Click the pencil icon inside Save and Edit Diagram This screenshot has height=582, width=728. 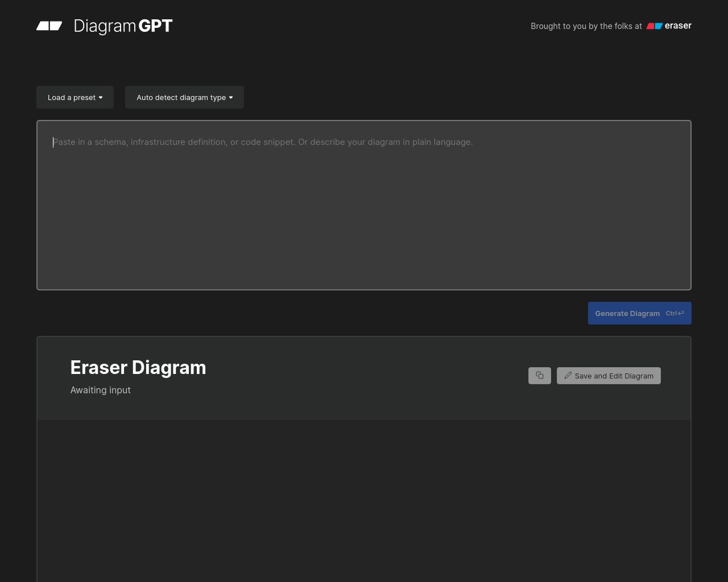tap(568, 375)
